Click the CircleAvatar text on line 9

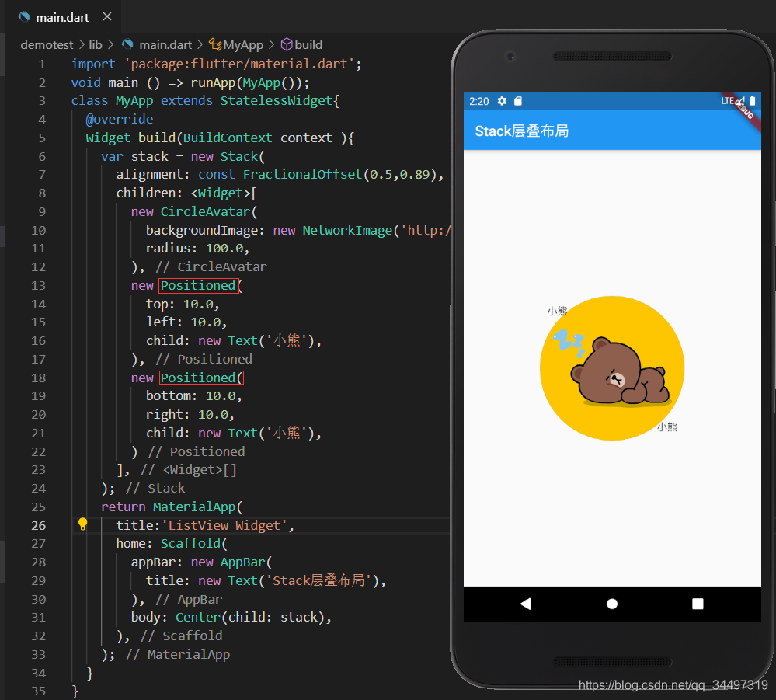click(x=205, y=212)
